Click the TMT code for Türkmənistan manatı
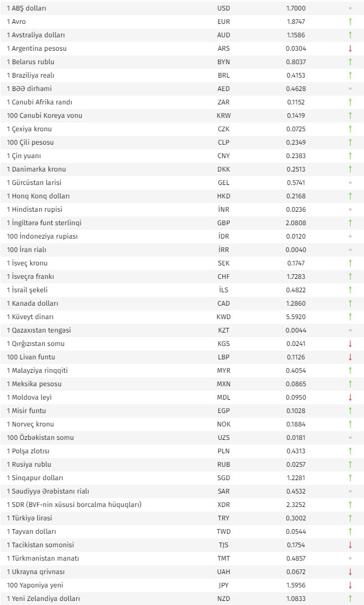Screen dimensions: 364x605 (x=223, y=558)
